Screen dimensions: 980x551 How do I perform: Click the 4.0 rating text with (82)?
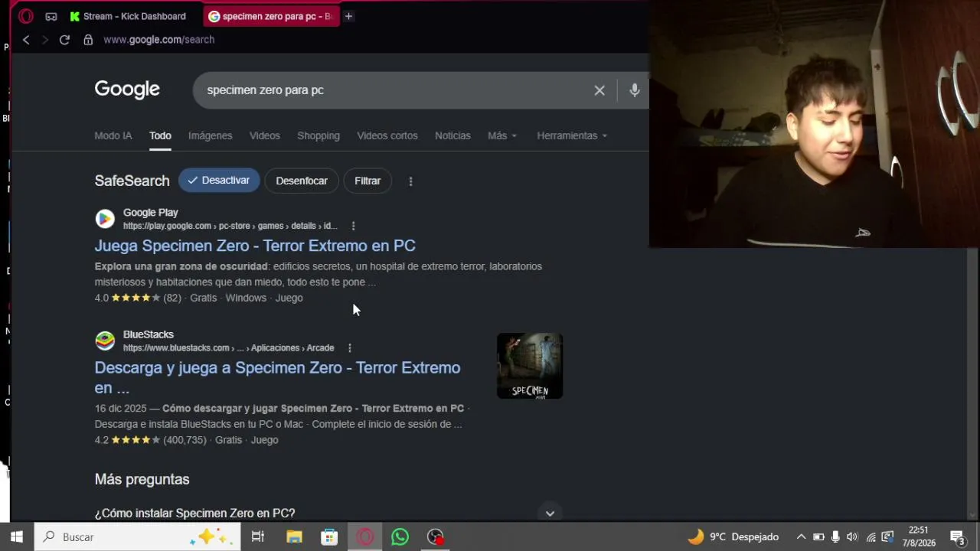click(138, 298)
